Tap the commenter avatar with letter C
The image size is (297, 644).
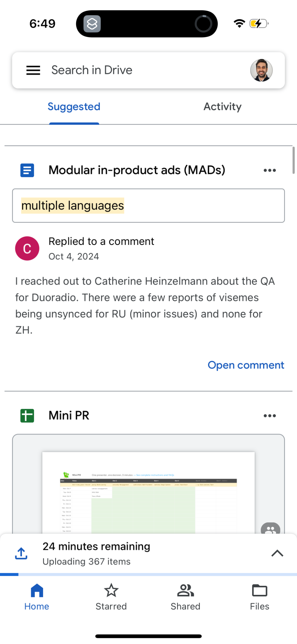coord(27,248)
